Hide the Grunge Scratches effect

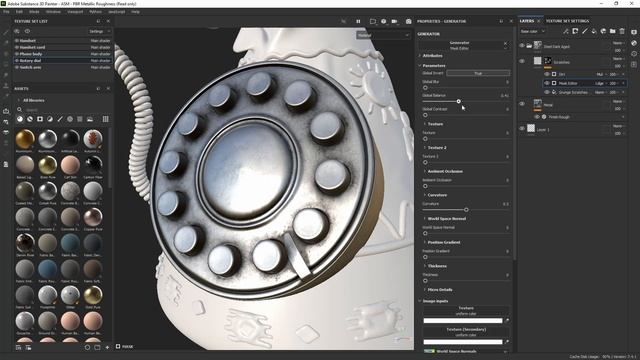[547, 92]
